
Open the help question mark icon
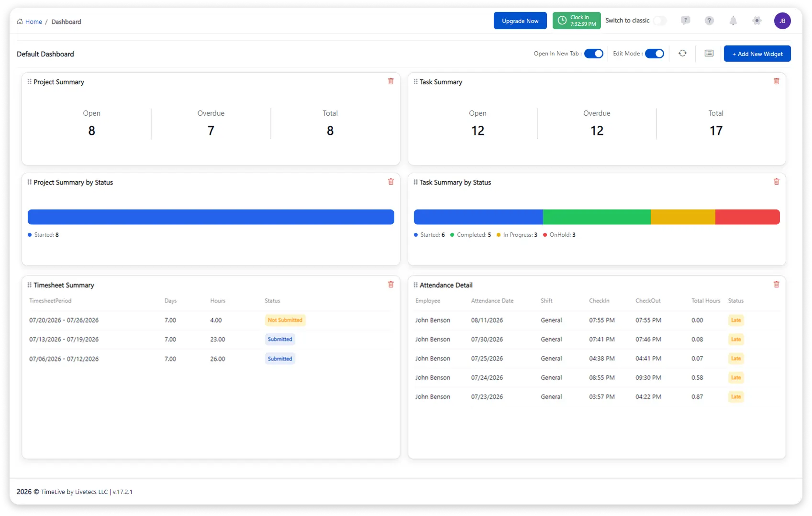(x=709, y=21)
